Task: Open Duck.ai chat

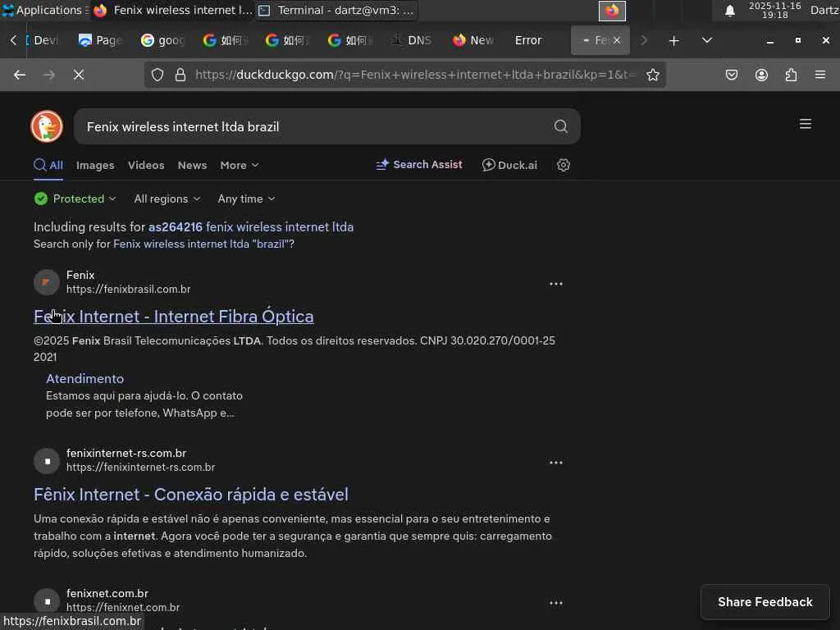Action: coord(509,165)
